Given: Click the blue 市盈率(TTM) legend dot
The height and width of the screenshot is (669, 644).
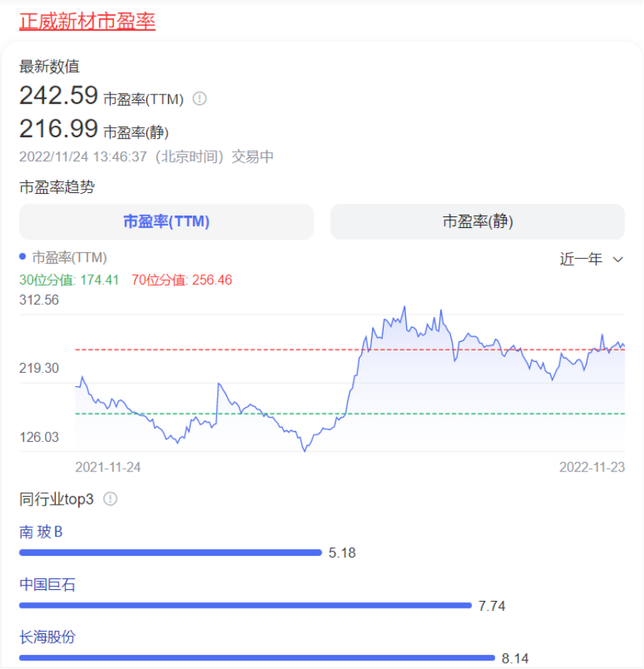Looking at the screenshot, I should 22,257.
